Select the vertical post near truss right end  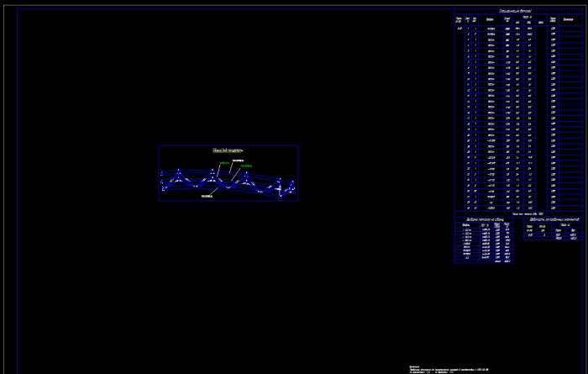coord(280,187)
